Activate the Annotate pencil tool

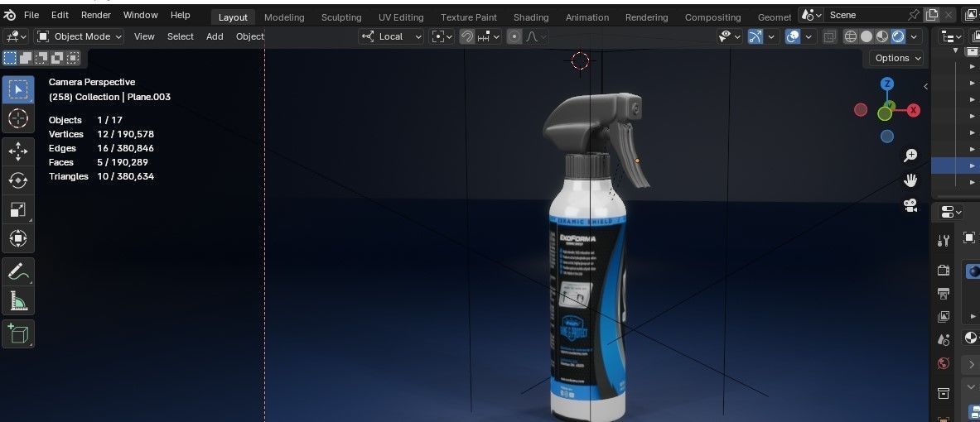[18, 271]
